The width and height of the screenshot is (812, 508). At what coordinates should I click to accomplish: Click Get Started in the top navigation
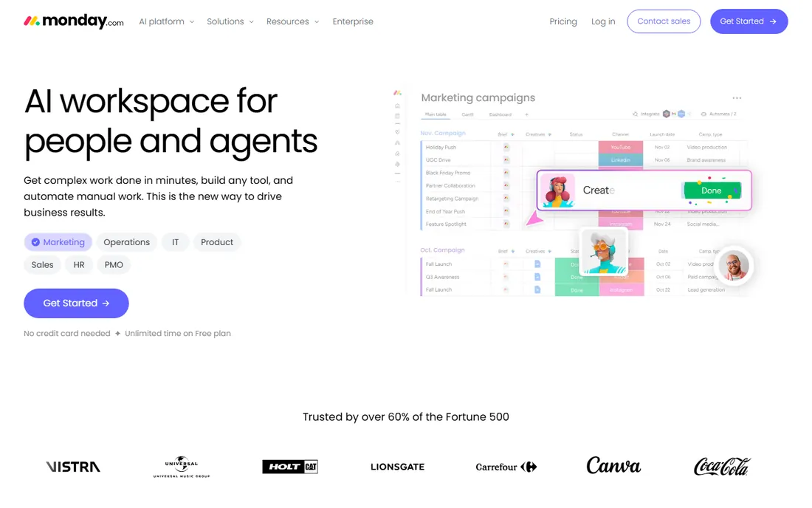coord(749,21)
